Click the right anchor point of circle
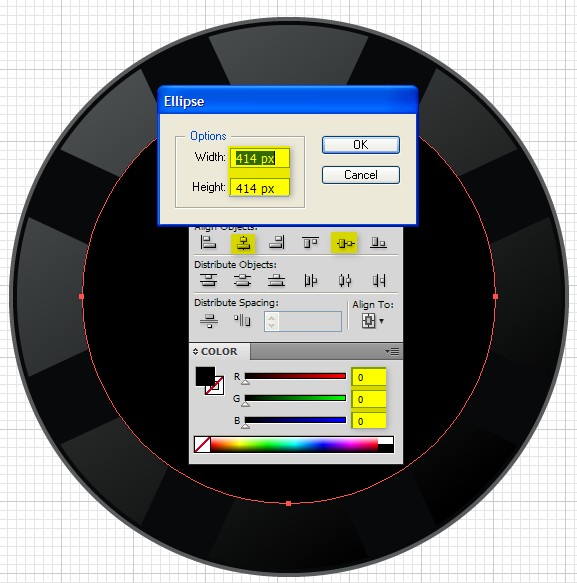This screenshot has height=583, width=577. 495,296
